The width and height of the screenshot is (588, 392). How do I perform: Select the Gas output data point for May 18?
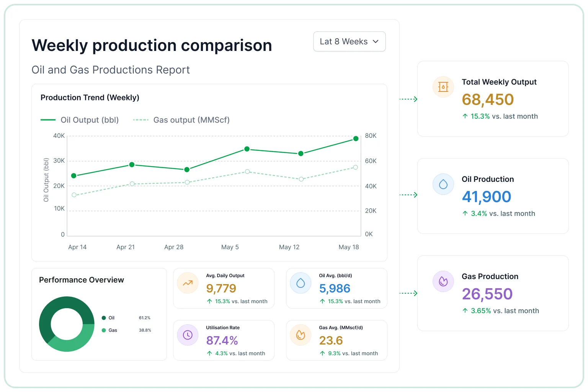pos(355,167)
